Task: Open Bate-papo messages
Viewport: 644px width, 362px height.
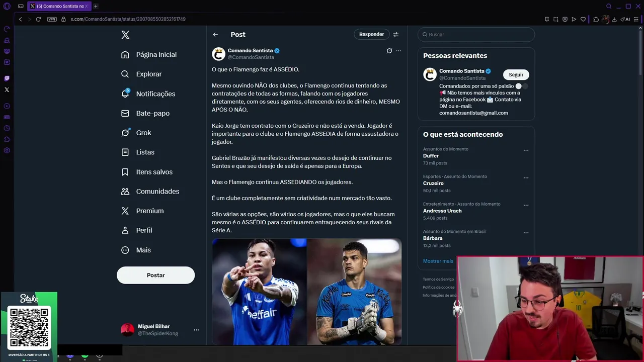Action: tap(145, 113)
